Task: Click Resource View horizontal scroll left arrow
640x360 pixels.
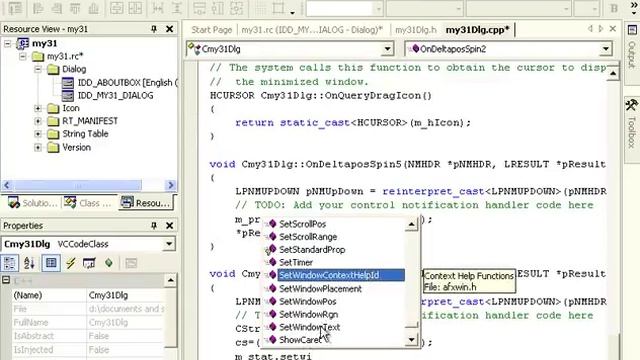Action: 7,185
